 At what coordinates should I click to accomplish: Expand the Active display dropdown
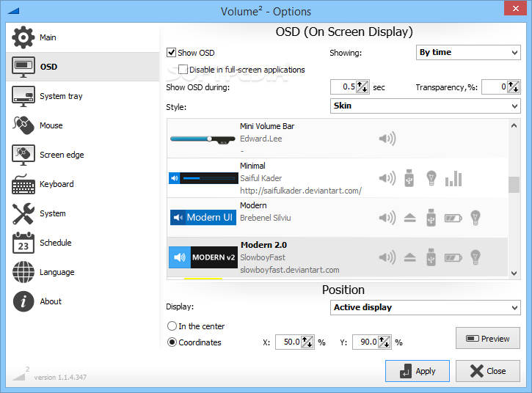(426, 308)
